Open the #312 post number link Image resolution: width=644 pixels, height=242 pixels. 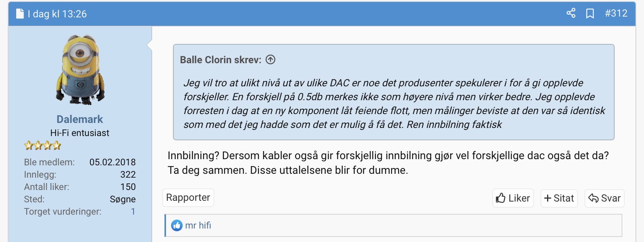click(x=616, y=13)
